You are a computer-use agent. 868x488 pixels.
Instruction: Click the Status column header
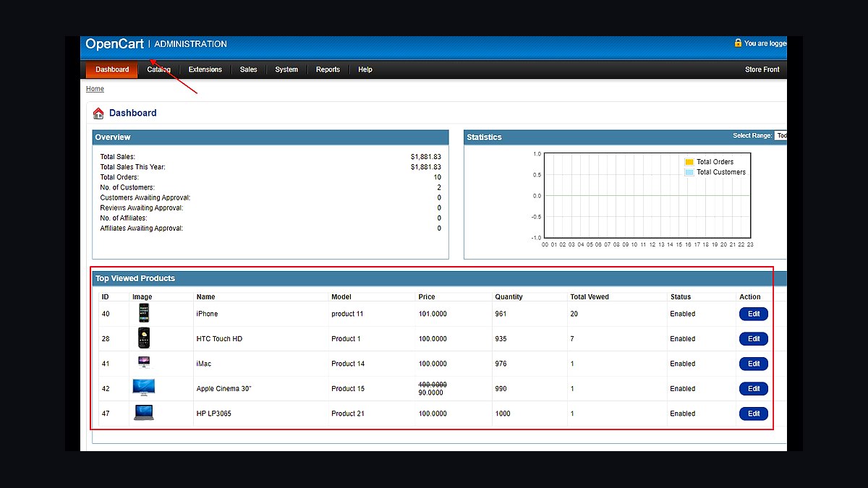tap(681, 296)
